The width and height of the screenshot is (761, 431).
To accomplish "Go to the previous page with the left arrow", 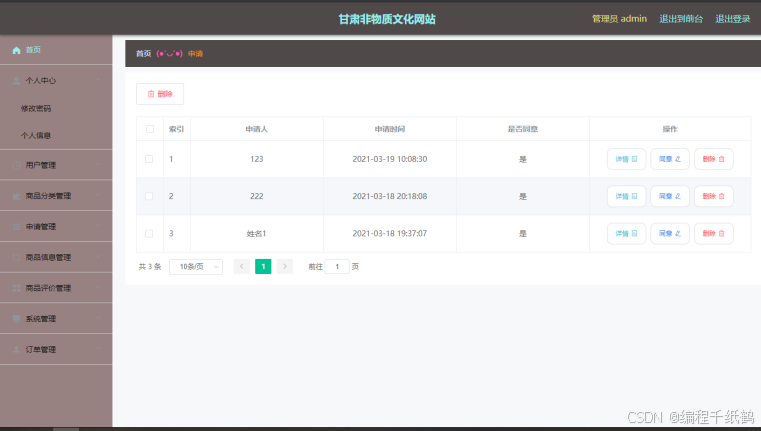I will click(241, 266).
